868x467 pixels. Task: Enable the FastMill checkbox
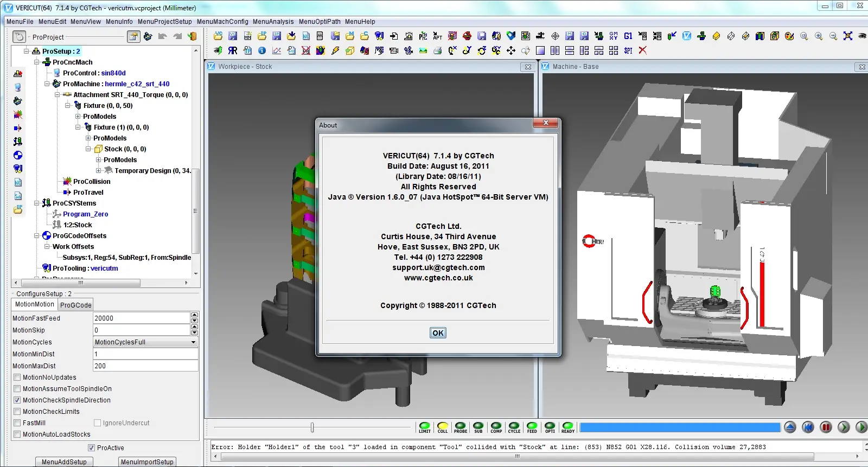(x=17, y=423)
